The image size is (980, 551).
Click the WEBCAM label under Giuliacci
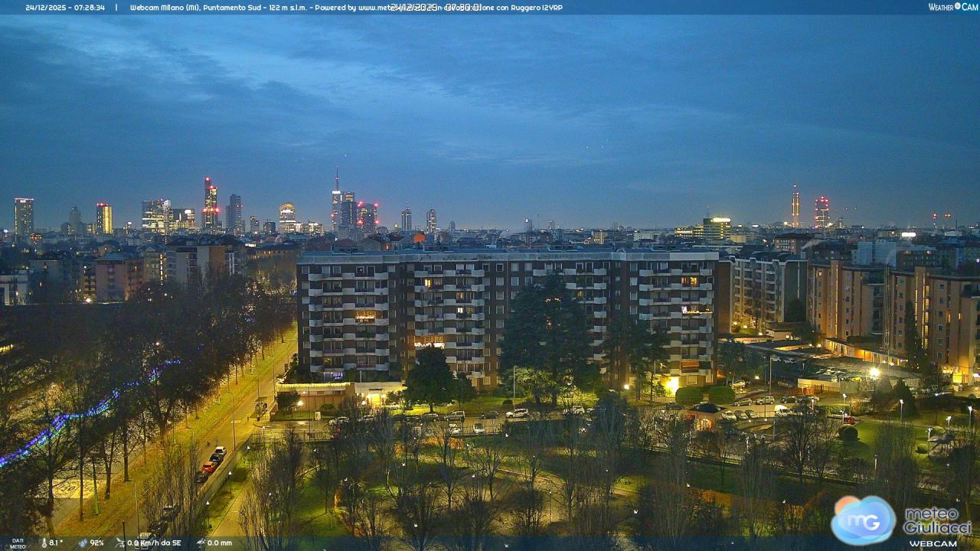pyautogui.click(x=933, y=543)
